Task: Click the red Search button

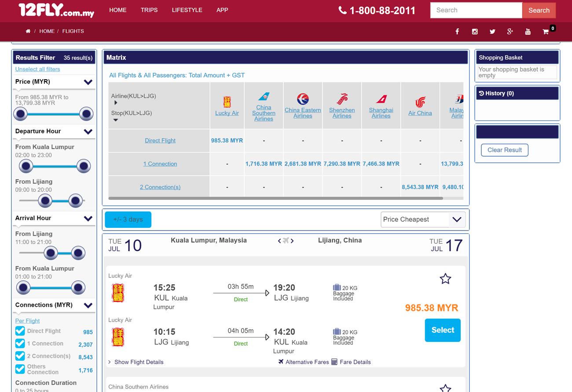Action: coord(539,10)
